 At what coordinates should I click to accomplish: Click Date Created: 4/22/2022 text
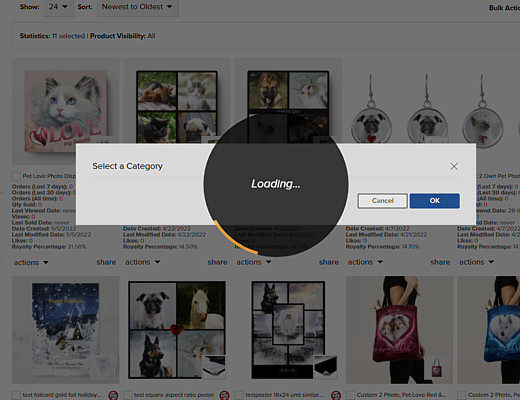(157, 229)
